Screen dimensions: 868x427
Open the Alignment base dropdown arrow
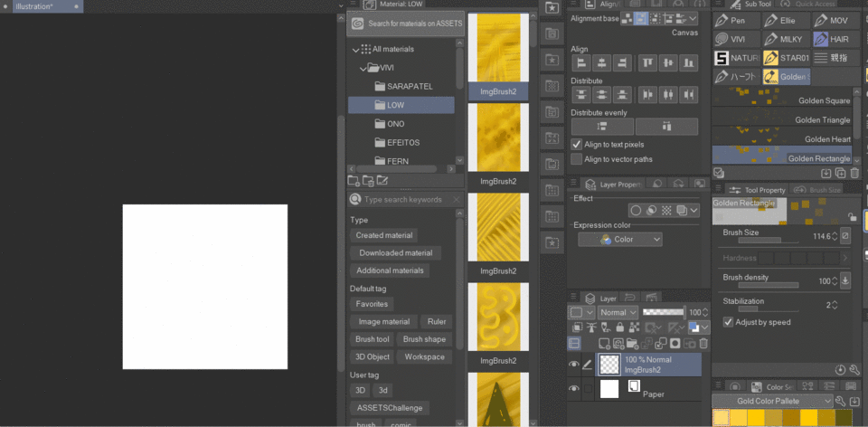(x=693, y=19)
